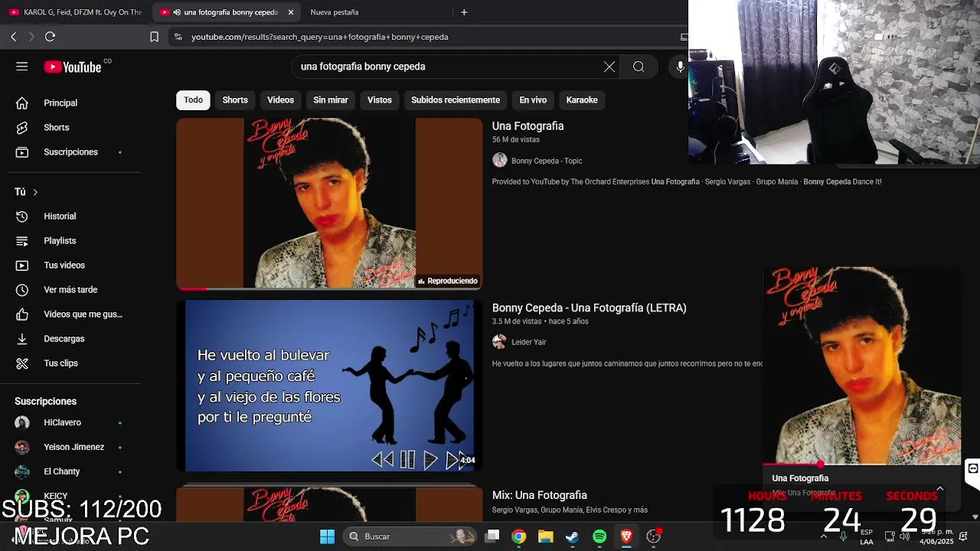Switch to the KAROL G, Feid browser tab
The width and height of the screenshot is (980, 551).
point(77,12)
